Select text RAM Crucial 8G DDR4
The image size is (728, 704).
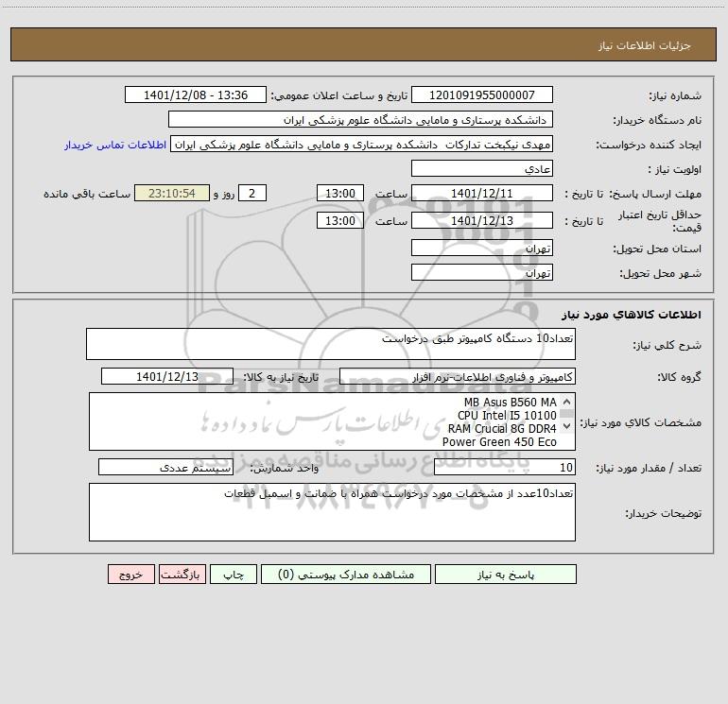pyautogui.click(x=502, y=428)
